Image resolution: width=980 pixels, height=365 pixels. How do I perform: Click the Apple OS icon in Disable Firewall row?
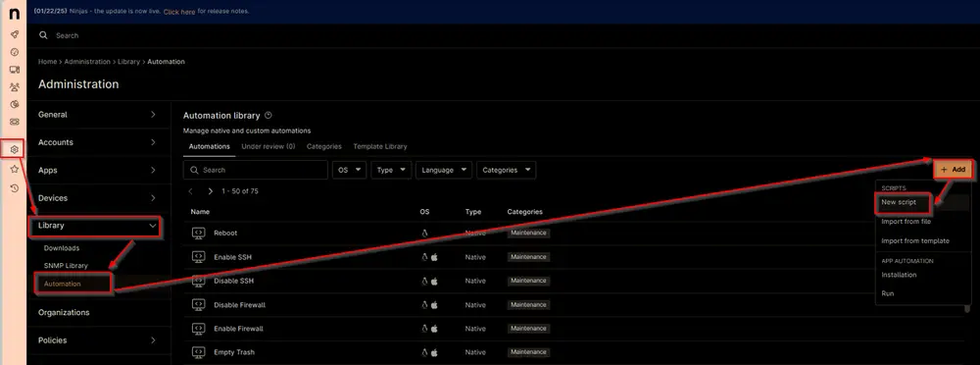[x=434, y=304]
